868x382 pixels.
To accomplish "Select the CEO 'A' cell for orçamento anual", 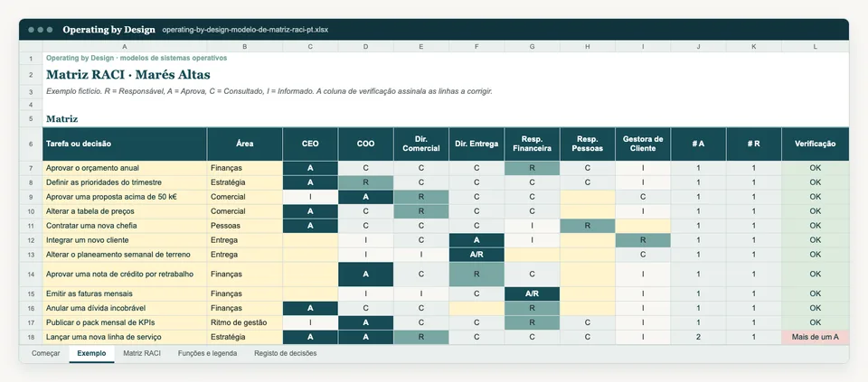I will point(310,168).
